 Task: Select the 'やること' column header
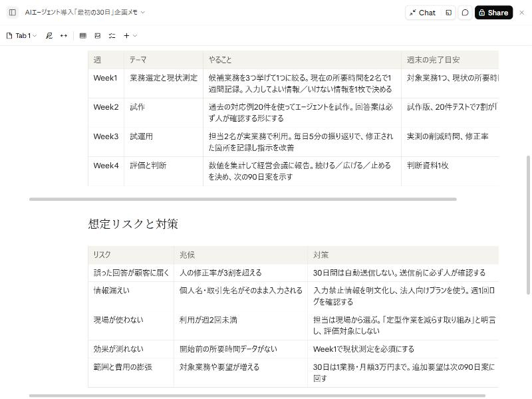coord(302,60)
